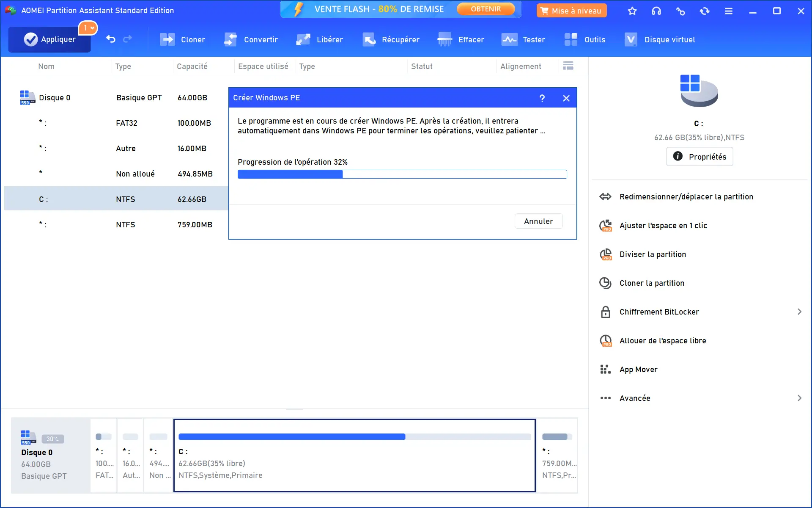This screenshot has height=508, width=812.
Task: Click the undo arrow icon
Action: pyautogui.click(x=111, y=39)
